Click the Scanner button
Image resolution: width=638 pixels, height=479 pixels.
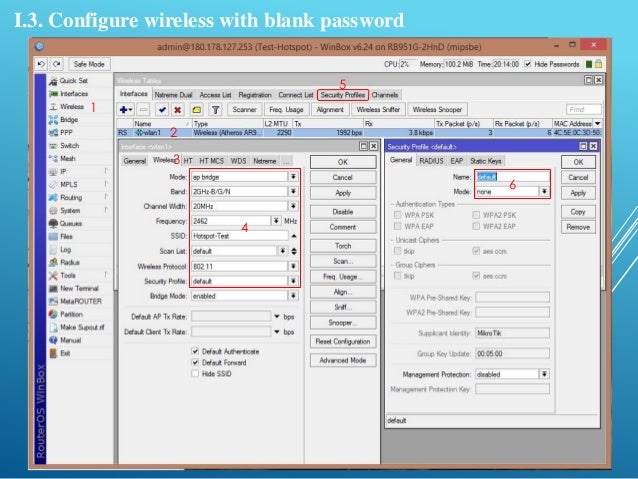pos(245,109)
